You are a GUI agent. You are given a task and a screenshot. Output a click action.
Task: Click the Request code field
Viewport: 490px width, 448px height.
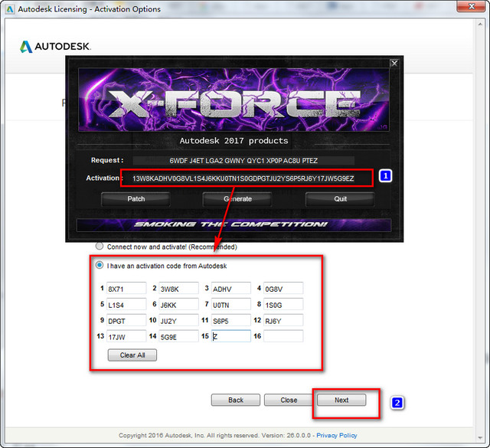click(243, 161)
